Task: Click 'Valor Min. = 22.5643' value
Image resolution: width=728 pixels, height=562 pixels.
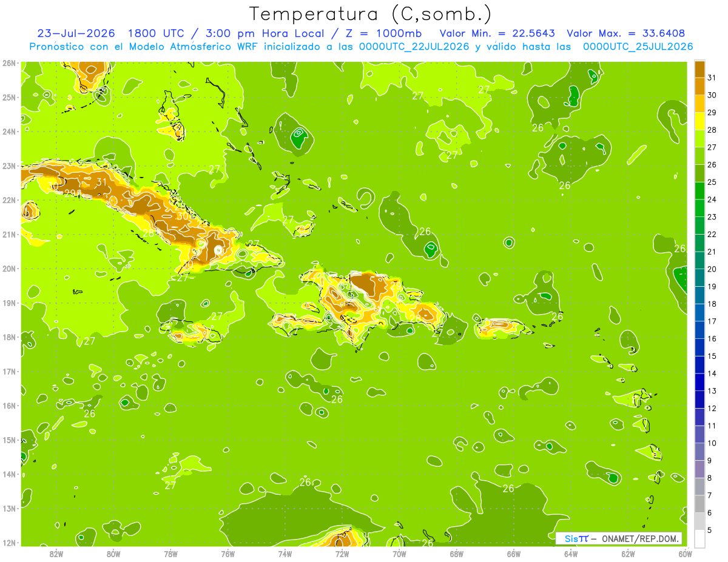Action: 497,33
